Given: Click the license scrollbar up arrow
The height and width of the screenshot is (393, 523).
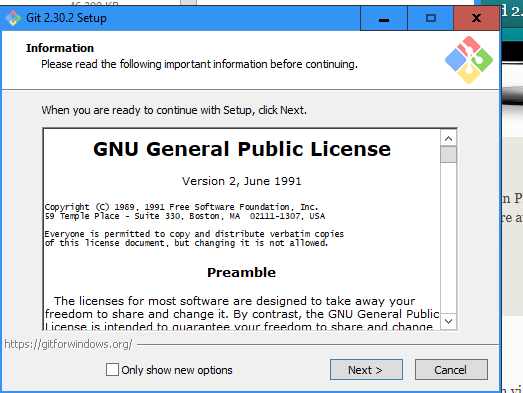Looking at the screenshot, I should pos(448,138).
